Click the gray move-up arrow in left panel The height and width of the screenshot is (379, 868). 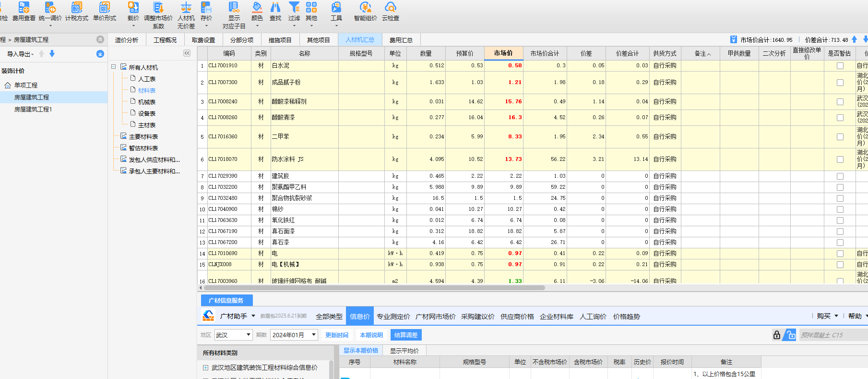tap(42, 54)
